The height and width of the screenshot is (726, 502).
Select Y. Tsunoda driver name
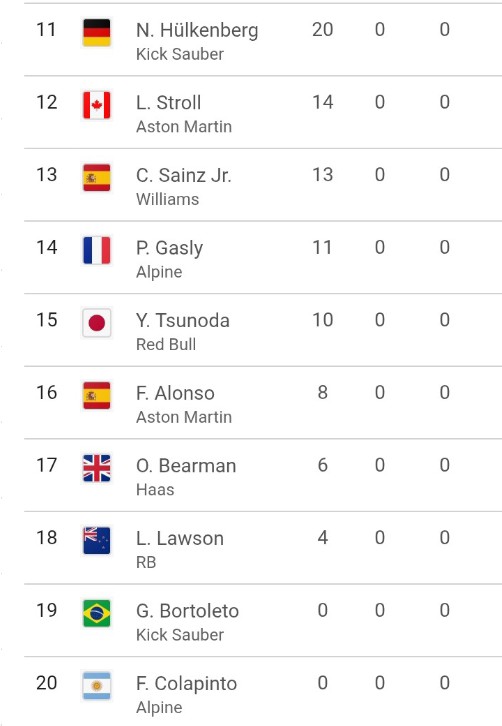[182, 320]
